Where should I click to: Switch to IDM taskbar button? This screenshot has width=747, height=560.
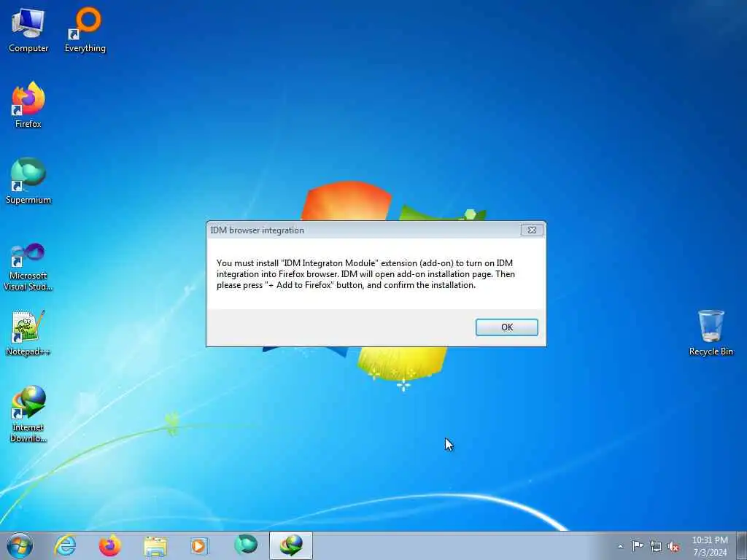point(291,545)
